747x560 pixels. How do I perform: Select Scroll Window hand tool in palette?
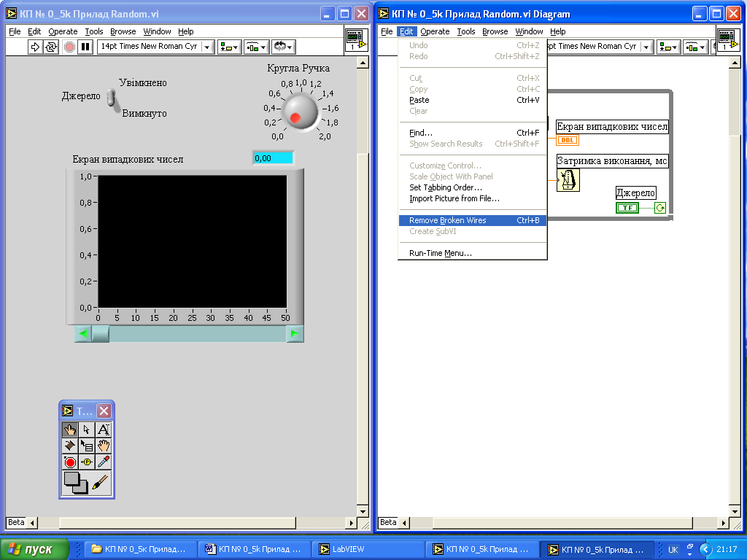pyautogui.click(x=104, y=446)
